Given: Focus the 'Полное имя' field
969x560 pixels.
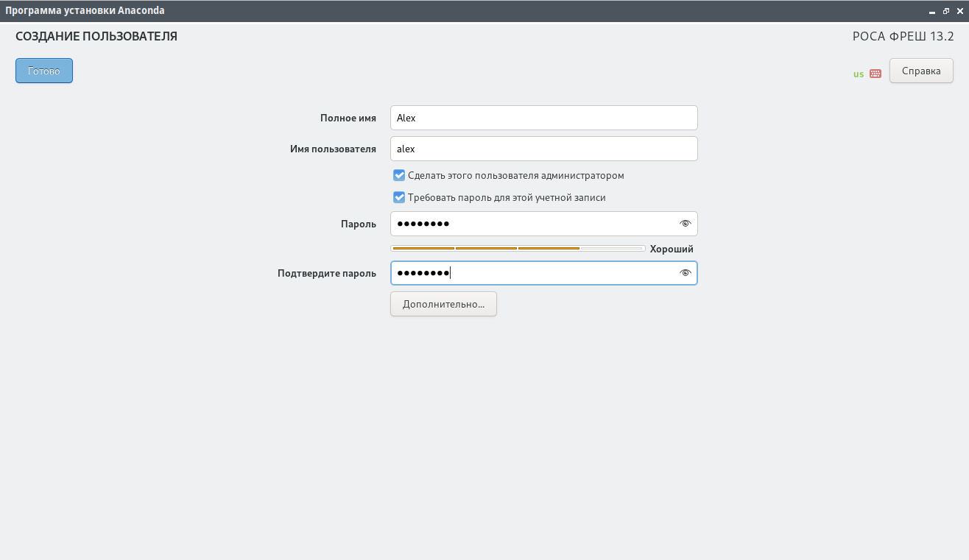Looking at the screenshot, I should (544, 118).
